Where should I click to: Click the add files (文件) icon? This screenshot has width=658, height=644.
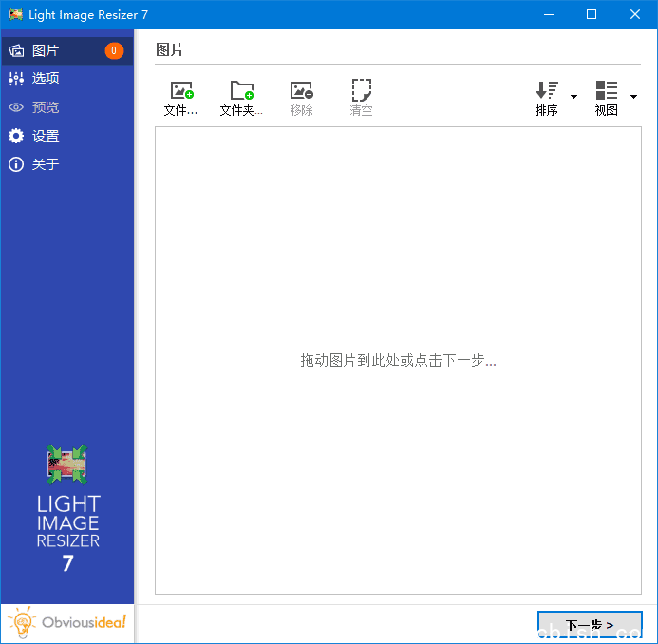coord(180,91)
